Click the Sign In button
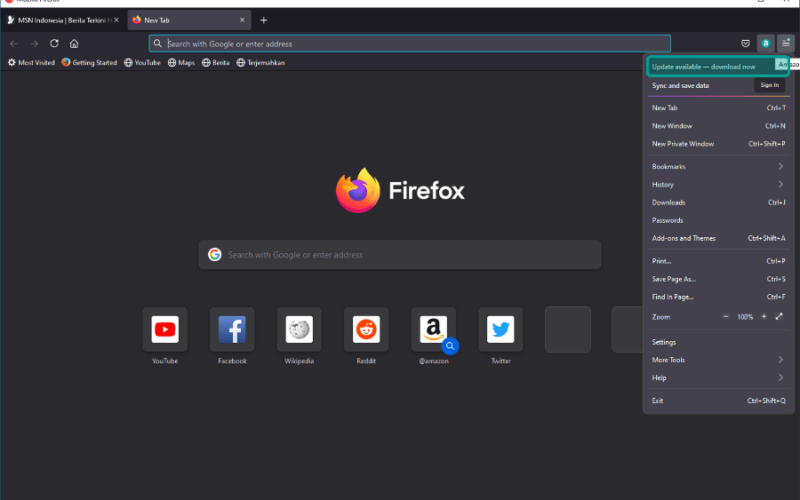The width and height of the screenshot is (800, 500). [769, 85]
